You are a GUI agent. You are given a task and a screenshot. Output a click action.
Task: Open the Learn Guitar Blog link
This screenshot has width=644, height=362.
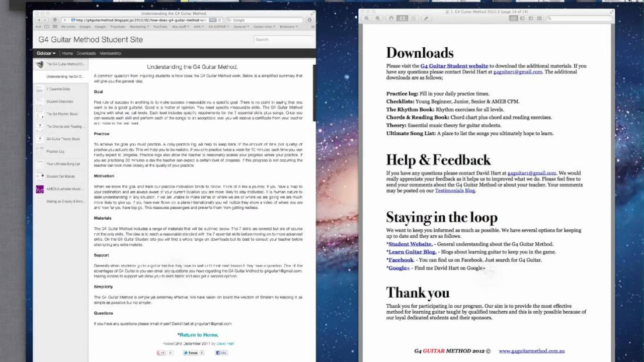(x=412, y=252)
